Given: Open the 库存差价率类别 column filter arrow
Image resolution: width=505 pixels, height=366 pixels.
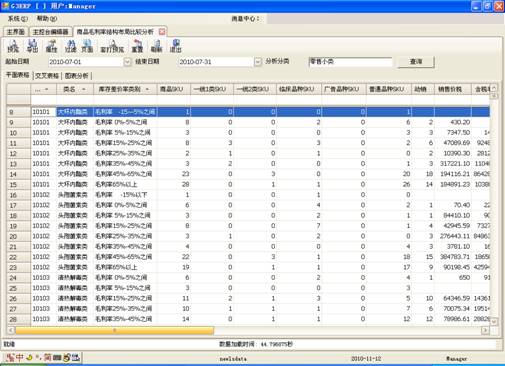Looking at the screenshot, I should pos(147,89).
